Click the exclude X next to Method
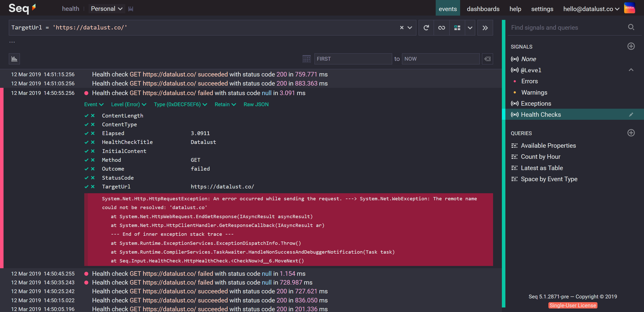This screenshot has height=312, width=644. 93,160
